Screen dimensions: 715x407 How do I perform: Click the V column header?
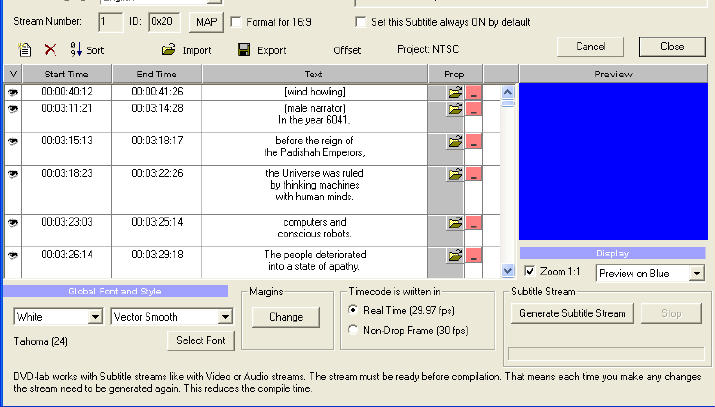click(x=13, y=74)
